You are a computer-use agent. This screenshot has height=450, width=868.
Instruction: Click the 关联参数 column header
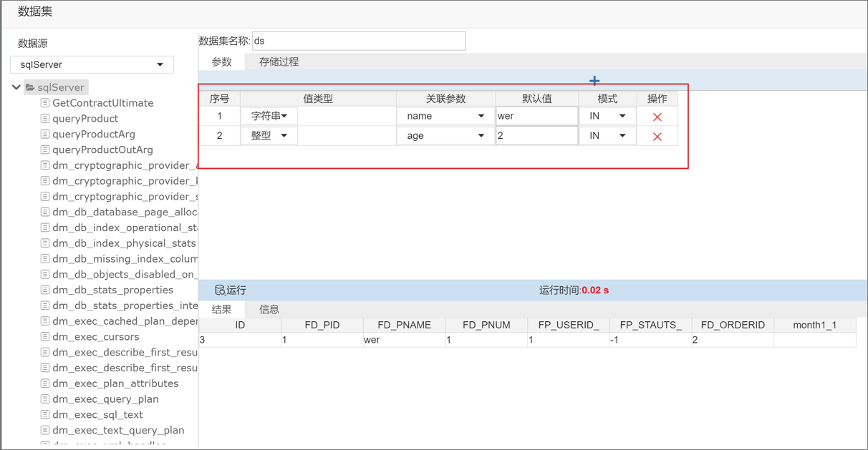click(445, 99)
